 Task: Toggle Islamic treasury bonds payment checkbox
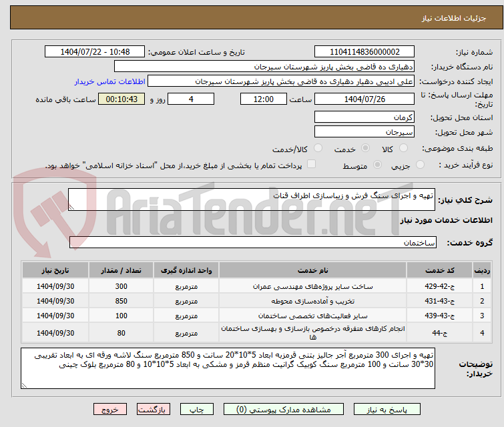[311, 164]
